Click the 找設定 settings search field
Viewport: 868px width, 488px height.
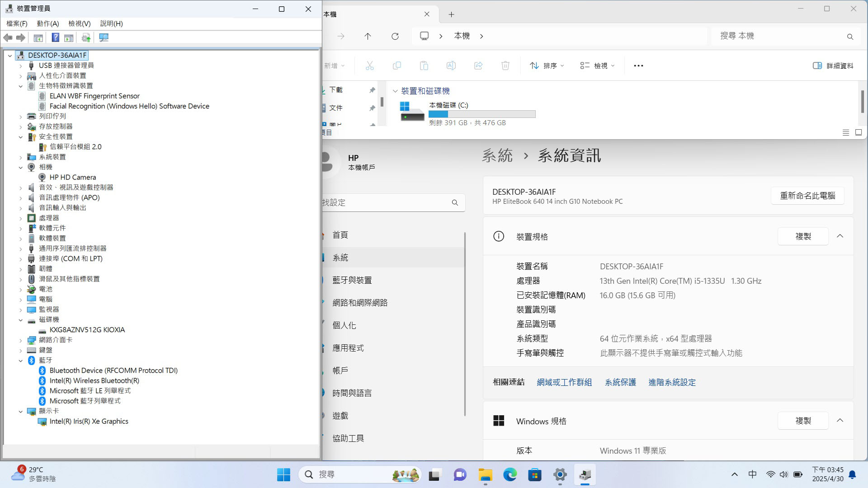(393, 202)
